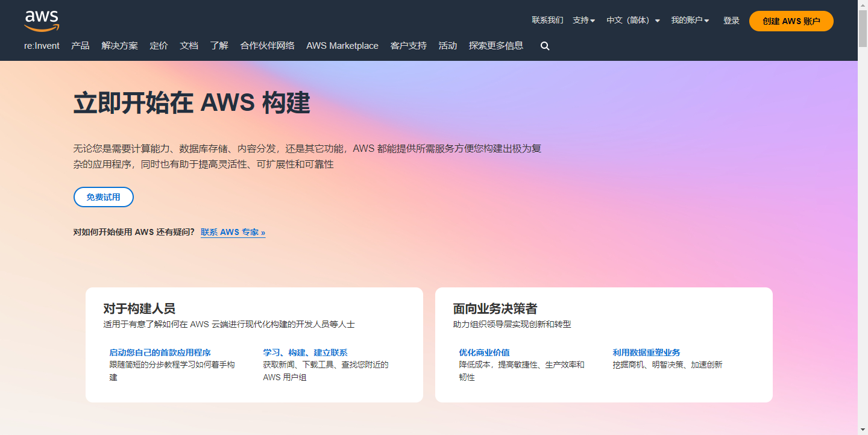Click the 登录 link
868x435 pixels.
(731, 20)
